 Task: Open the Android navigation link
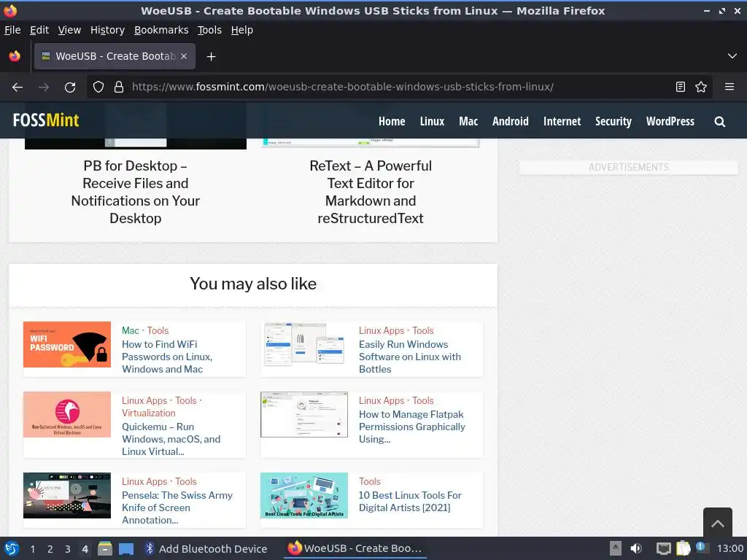[x=510, y=122]
